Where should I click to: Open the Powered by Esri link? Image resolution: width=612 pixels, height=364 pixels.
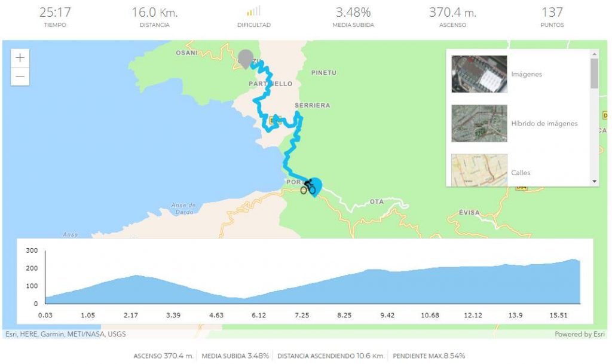580,334
